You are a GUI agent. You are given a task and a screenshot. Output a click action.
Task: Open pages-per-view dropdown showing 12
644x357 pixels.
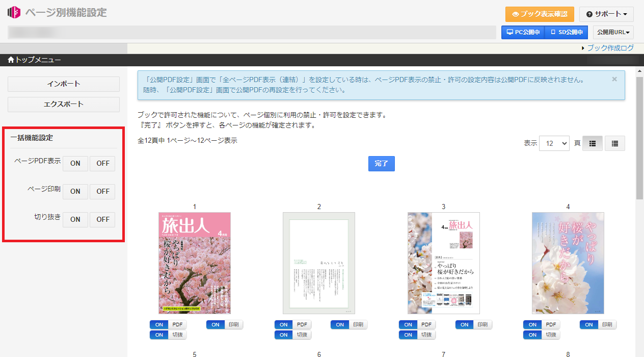click(554, 144)
